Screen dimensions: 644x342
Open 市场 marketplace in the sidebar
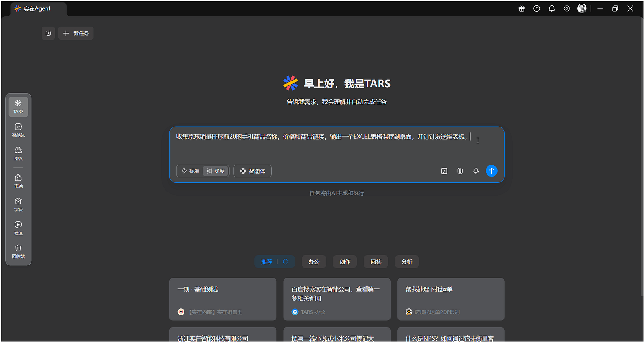(18, 181)
